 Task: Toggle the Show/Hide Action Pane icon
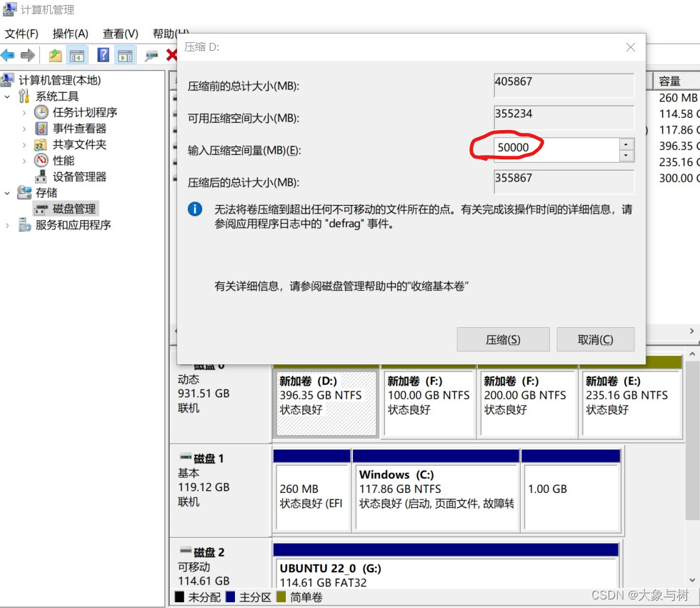point(125,55)
